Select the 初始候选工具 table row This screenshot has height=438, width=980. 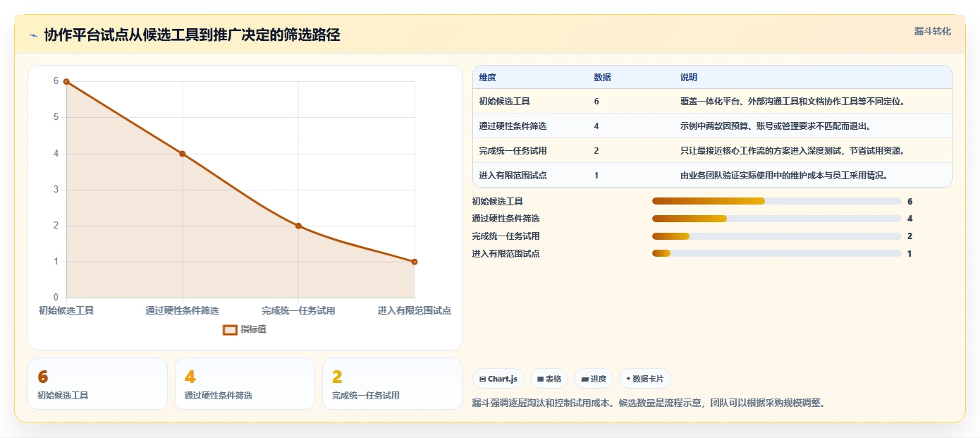click(712, 102)
